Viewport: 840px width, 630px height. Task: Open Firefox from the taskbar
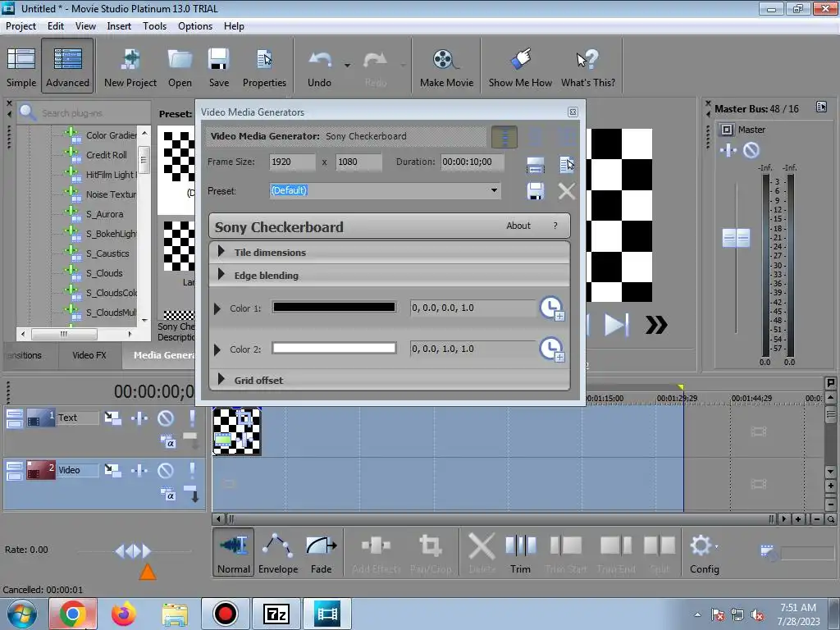tap(123, 614)
